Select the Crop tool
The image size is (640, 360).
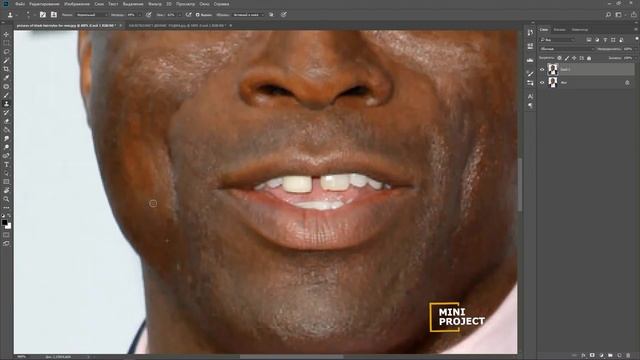click(6, 69)
